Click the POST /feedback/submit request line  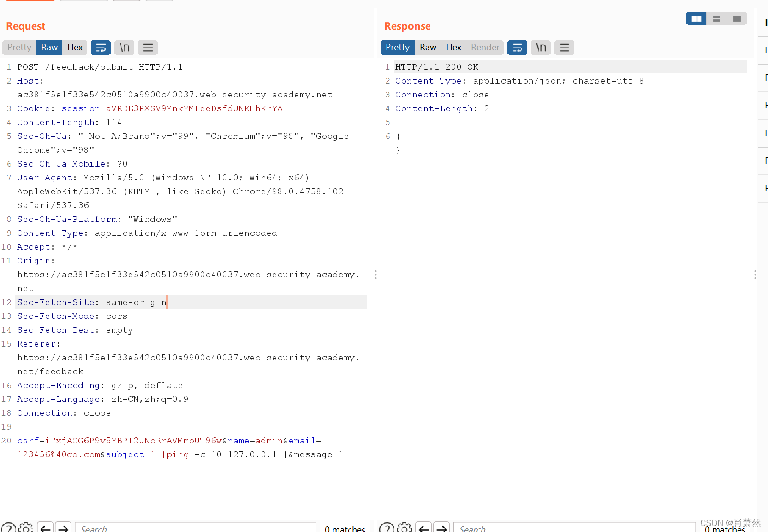[100, 67]
